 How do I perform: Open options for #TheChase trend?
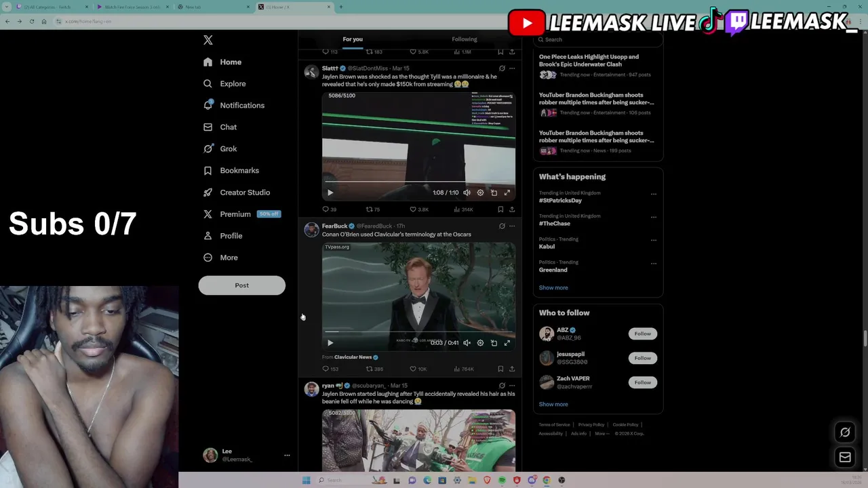point(654,217)
